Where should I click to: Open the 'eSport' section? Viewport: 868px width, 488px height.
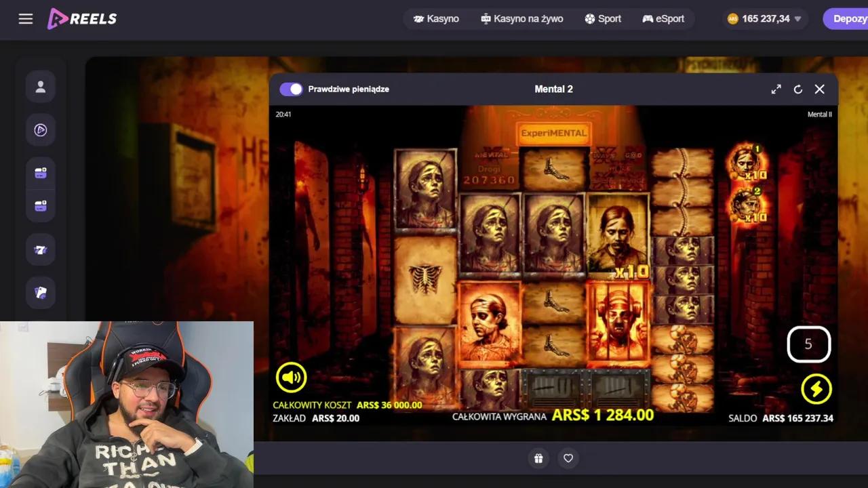tap(663, 19)
